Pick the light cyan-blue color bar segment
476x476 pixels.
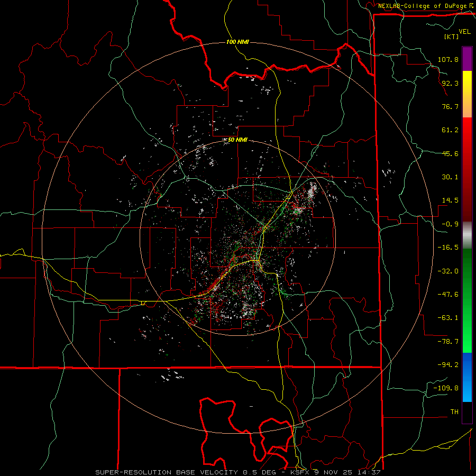coord(467,390)
